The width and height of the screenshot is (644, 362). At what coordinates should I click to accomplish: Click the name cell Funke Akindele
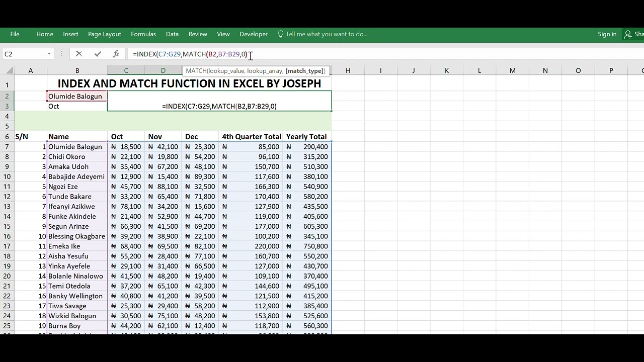point(77,216)
